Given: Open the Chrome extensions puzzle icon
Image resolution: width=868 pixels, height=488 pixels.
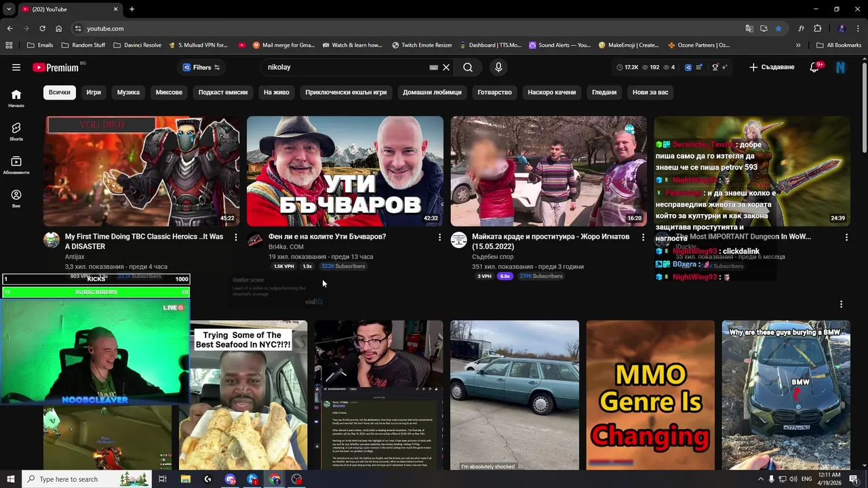Looking at the screenshot, I should point(817,28).
